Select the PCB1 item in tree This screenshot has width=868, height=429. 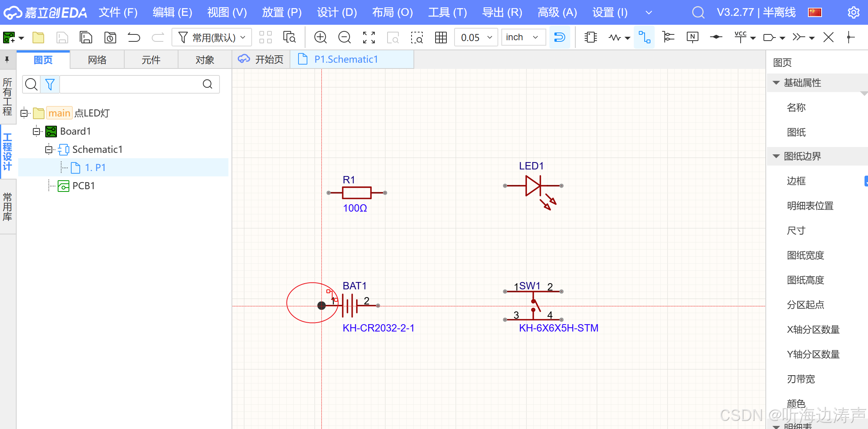pos(83,186)
